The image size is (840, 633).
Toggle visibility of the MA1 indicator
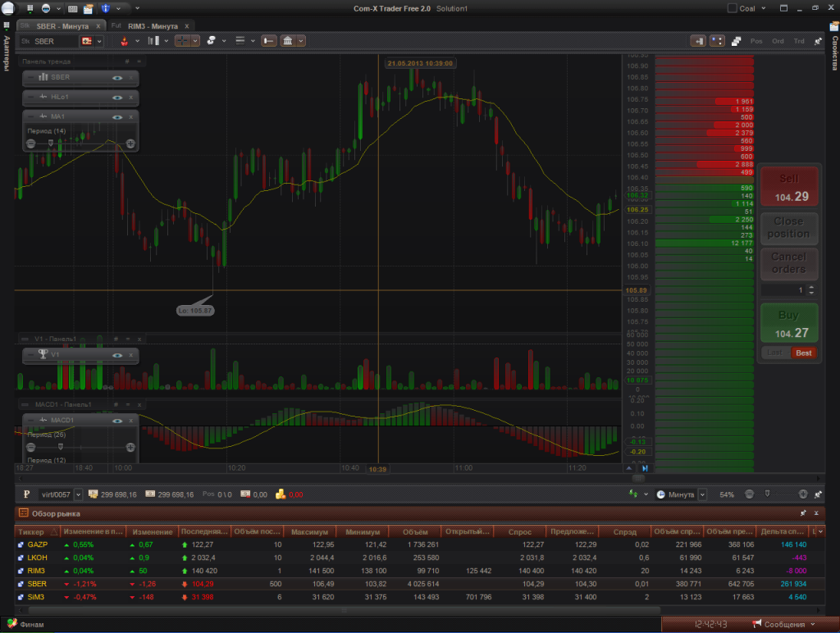coord(117,116)
